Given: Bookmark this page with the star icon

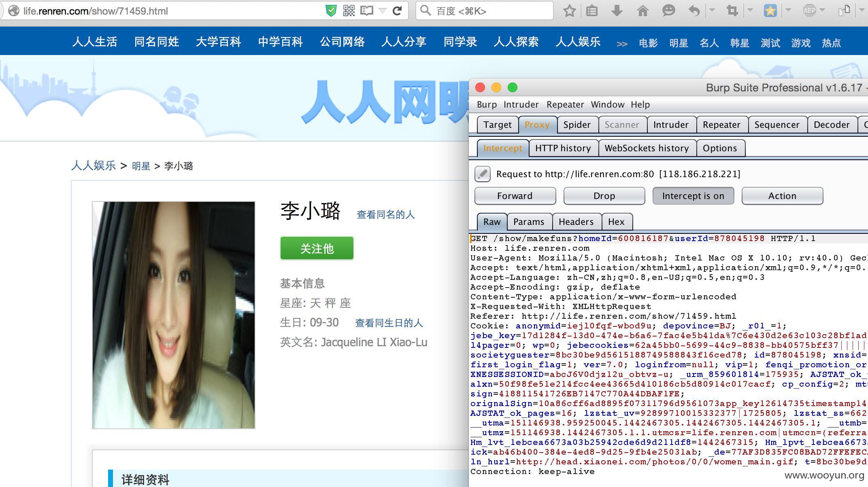Looking at the screenshot, I should point(570,11).
